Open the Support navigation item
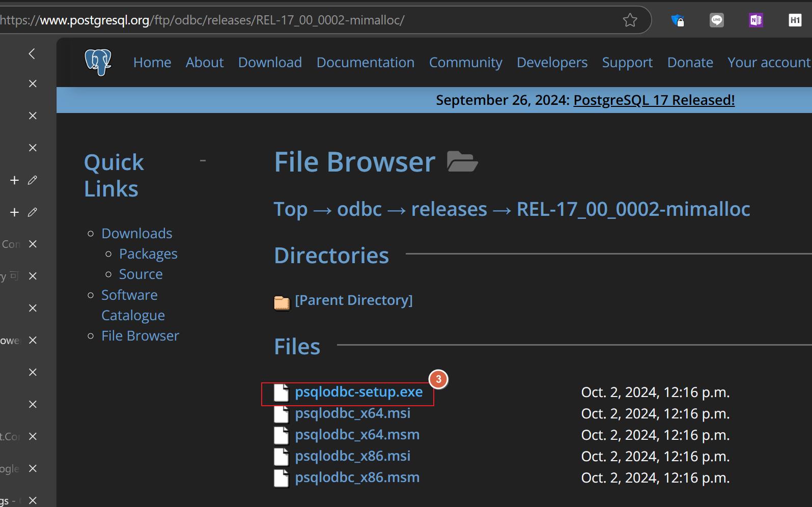This screenshot has width=812, height=507. [x=627, y=62]
